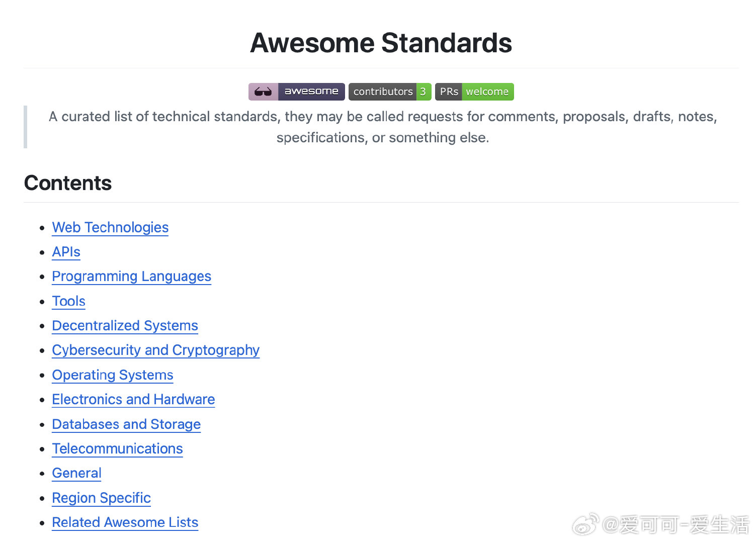Jump to Telecommunications section
The width and height of the screenshot is (756, 543).
[x=118, y=448]
